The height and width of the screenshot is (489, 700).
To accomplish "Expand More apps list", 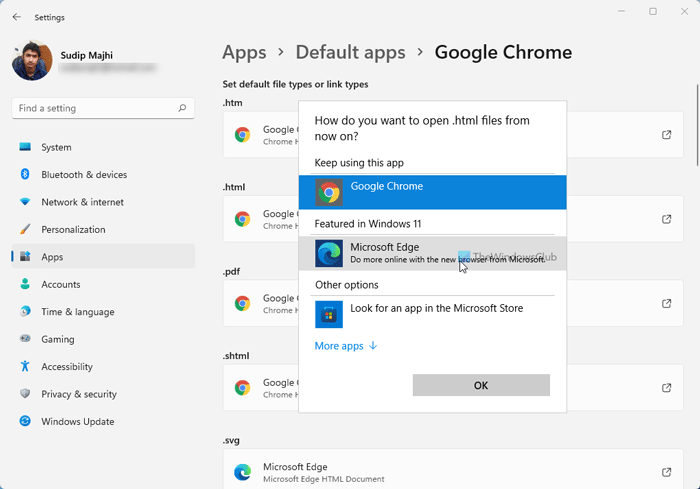I will [346, 346].
